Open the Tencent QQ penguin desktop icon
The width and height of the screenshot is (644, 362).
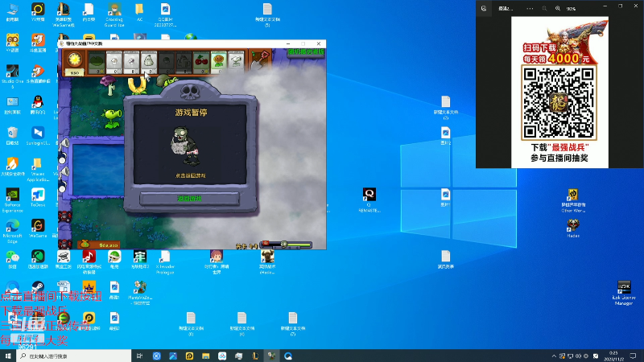(38, 105)
